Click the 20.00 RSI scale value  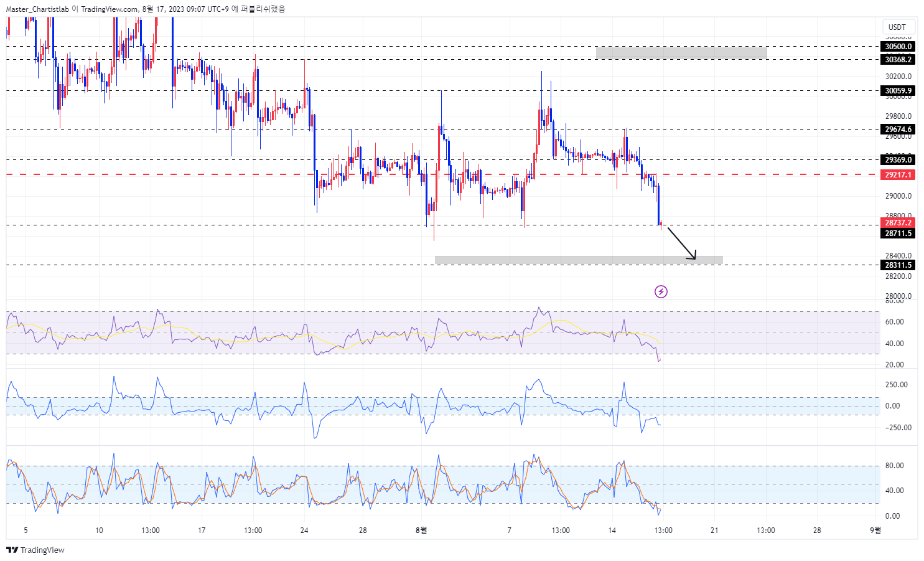[x=895, y=365]
